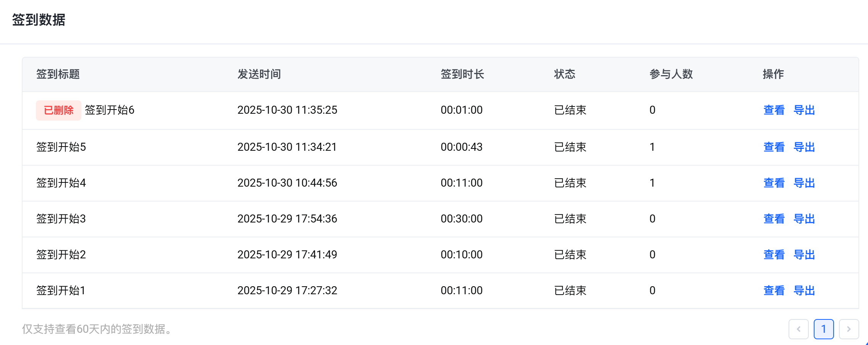Image resolution: width=868 pixels, height=345 pixels.
Task: Open 查看 for 签到开始4
Action: click(774, 183)
